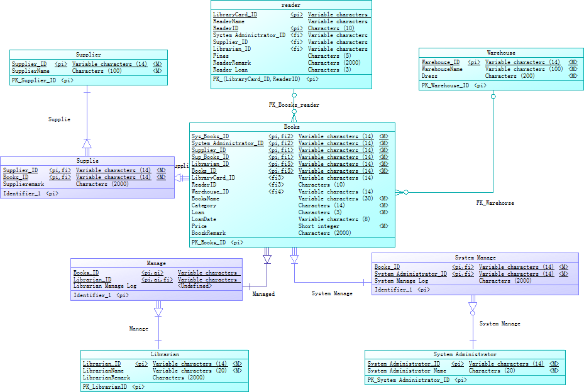Click the Managed relationship link label
Image resolution: width=584 pixels, height=392 pixels.
(265, 293)
